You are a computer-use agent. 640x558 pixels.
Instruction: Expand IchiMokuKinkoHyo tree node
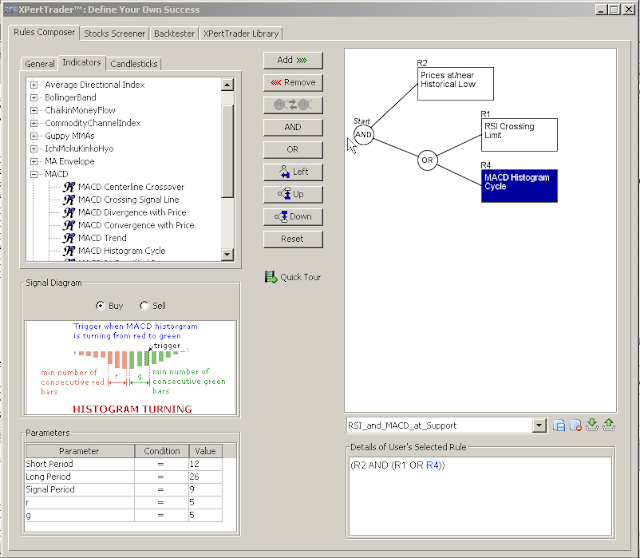tap(34, 149)
